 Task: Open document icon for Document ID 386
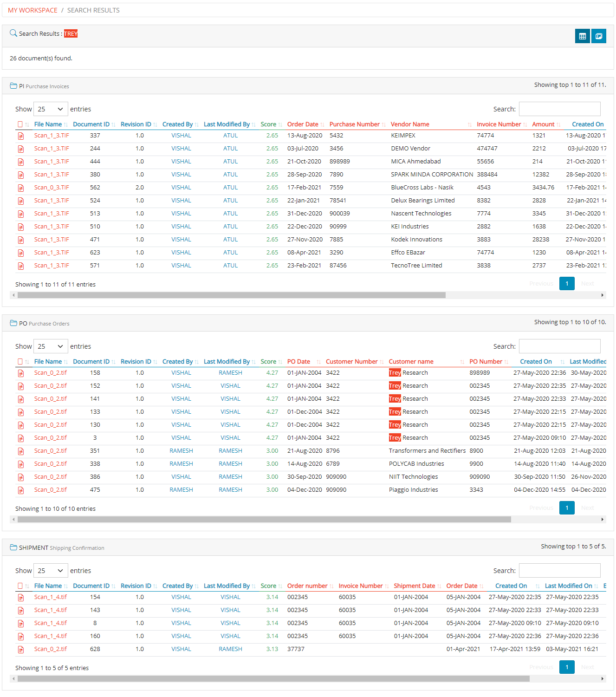[21, 477]
